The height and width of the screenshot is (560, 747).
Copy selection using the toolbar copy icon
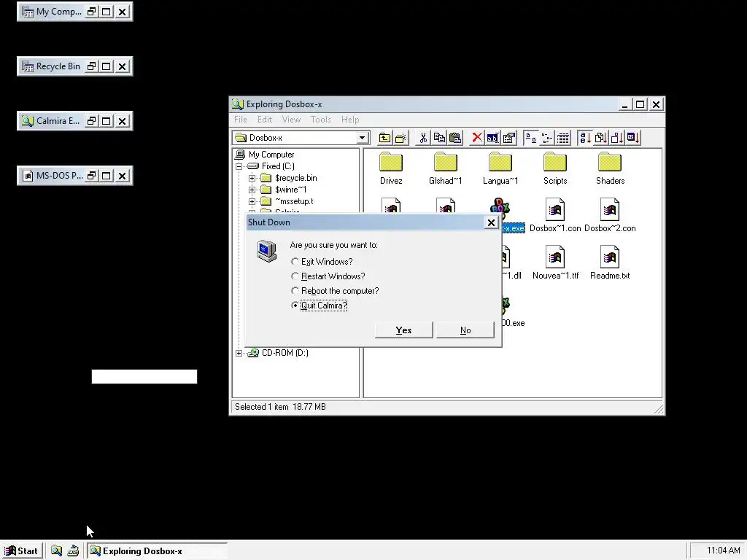pyautogui.click(x=439, y=138)
